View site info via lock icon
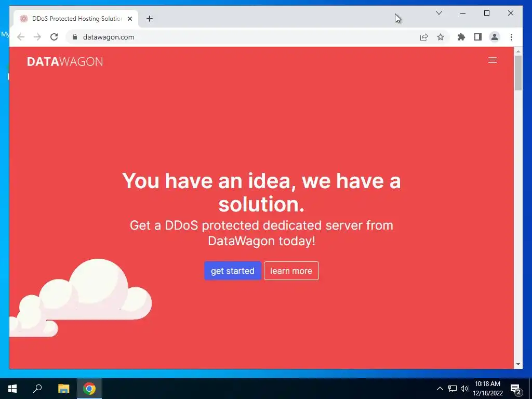The width and height of the screenshot is (532, 399). click(75, 37)
